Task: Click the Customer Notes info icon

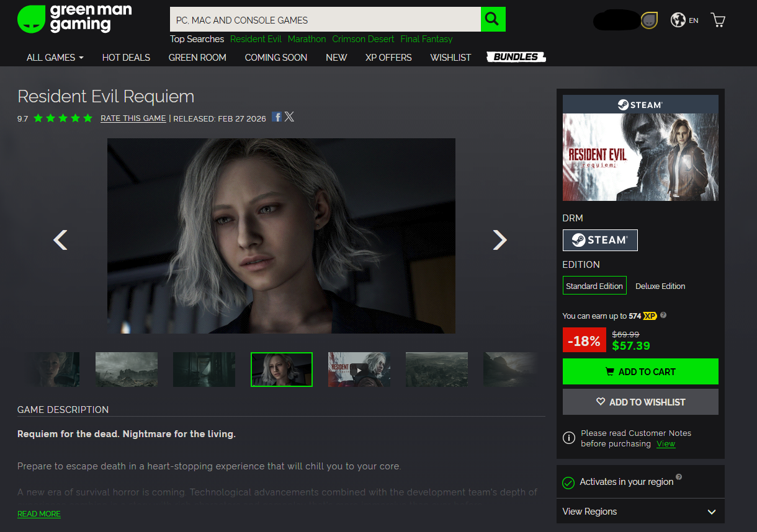Action: 568,438
